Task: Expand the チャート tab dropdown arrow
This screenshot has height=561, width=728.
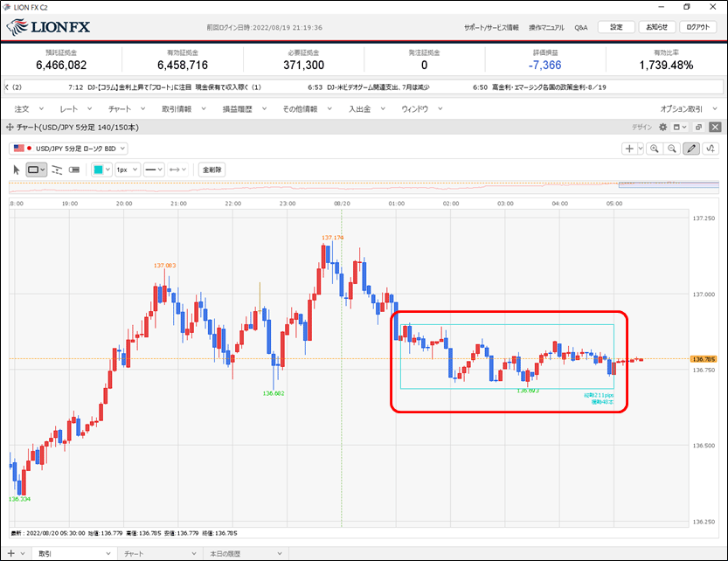Action: [194, 553]
